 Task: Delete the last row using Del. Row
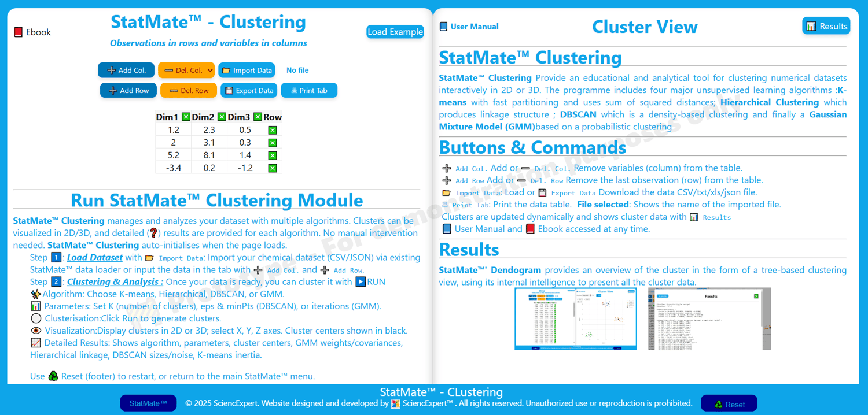pos(189,90)
